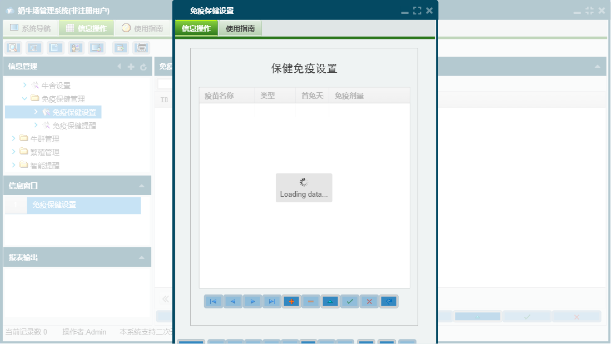Select the record navigation first-record icon
The width and height of the screenshot is (611, 364).
point(213,301)
